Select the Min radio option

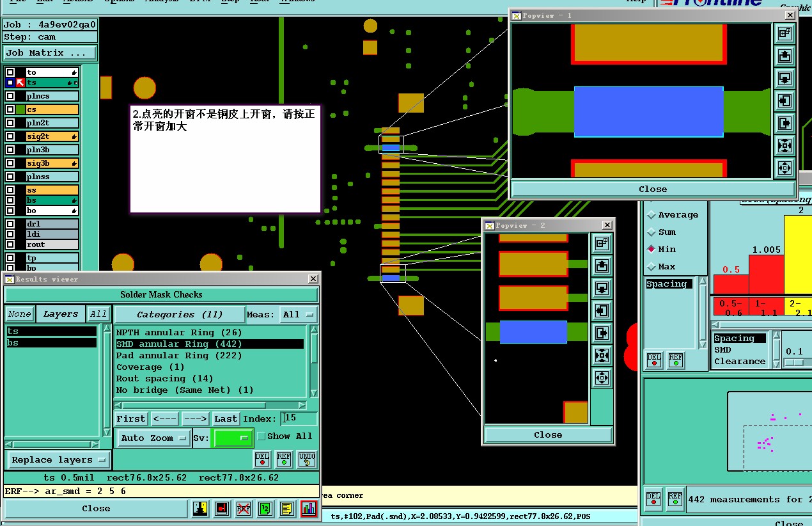click(652, 249)
